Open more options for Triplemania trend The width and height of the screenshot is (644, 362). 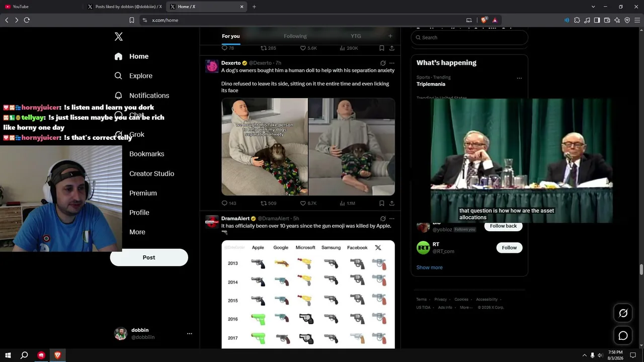click(519, 78)
